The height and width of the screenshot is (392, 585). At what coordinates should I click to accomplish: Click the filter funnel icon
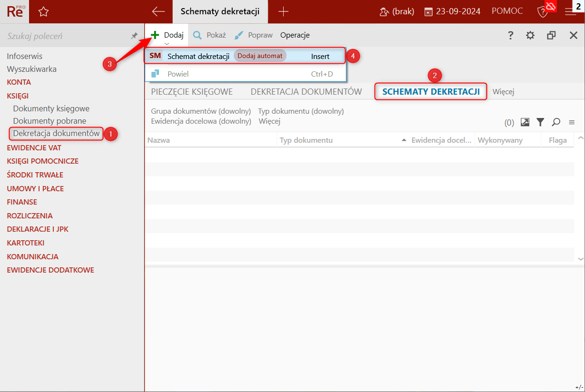540,122
